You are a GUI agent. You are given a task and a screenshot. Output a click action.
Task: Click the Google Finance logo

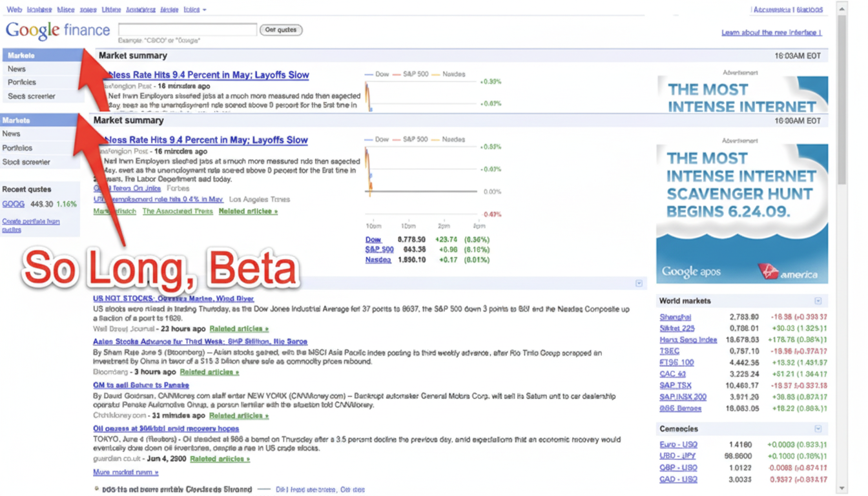tap(57, 30)
